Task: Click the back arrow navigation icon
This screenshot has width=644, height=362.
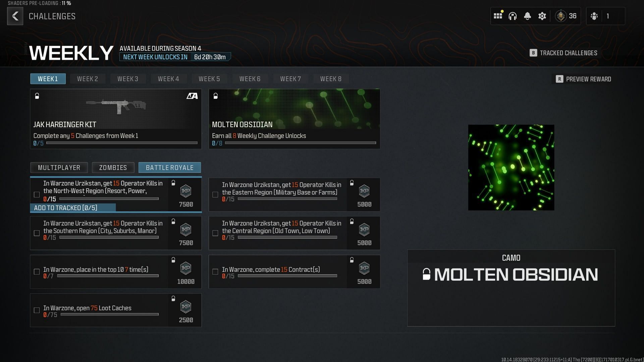Action: (15, 15)
